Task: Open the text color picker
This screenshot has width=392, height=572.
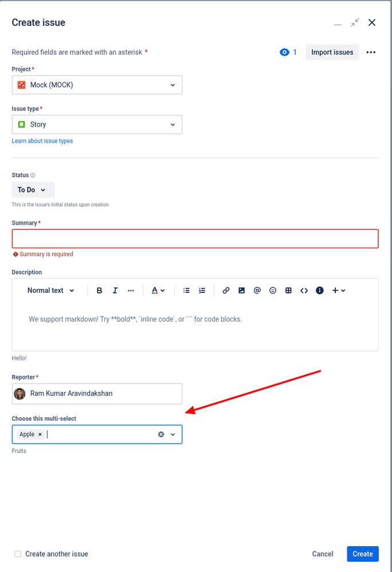Action: click(x=158, y=291)
